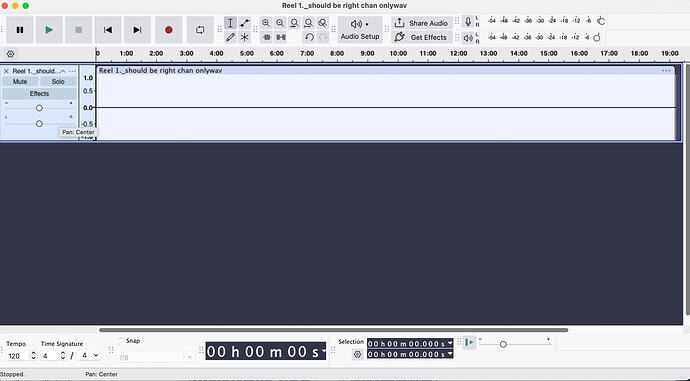Click the Undo arrow icon
This screenshot has width=690, height=381.
[x=309, y=37]
